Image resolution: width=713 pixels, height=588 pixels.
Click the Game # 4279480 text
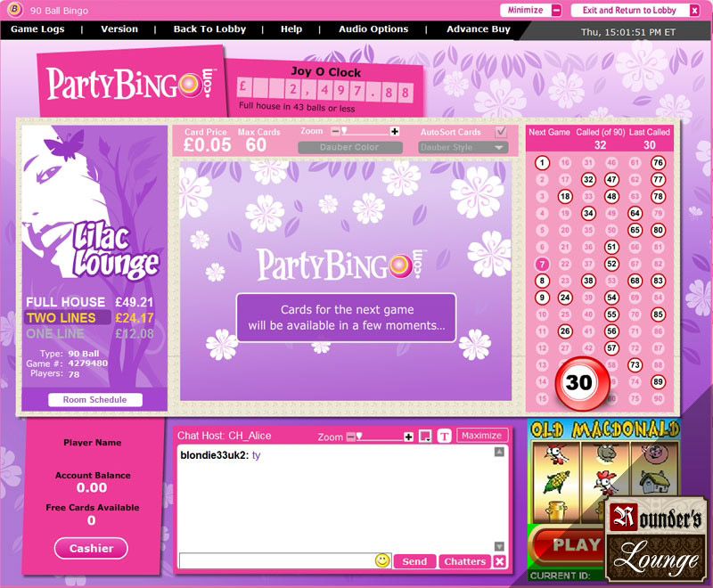(x=67, y=363)
